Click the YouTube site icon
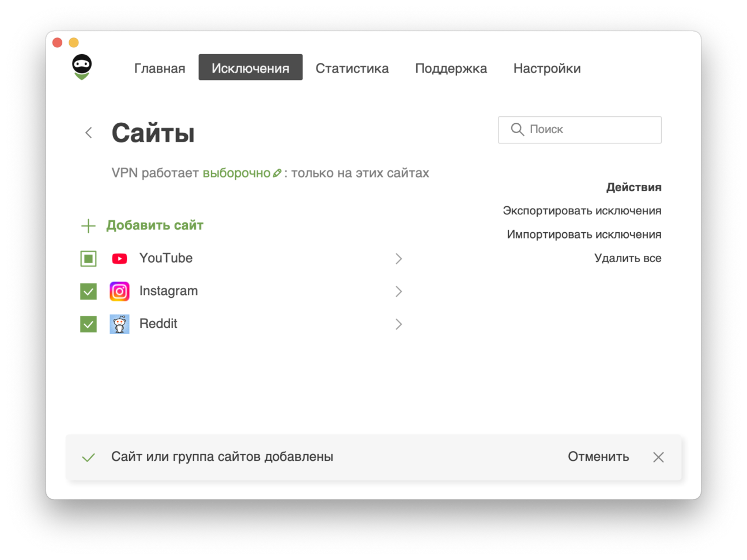 [119, 259]
